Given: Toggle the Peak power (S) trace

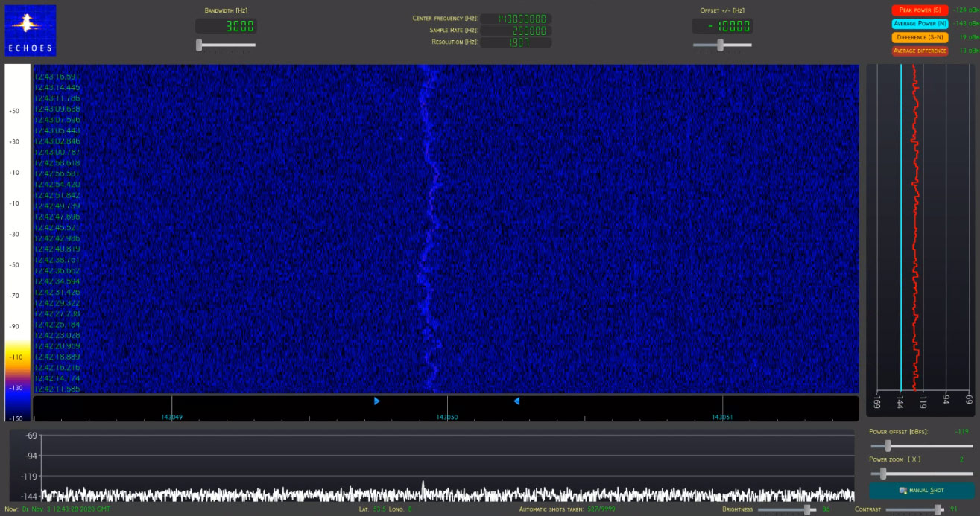Looking at the screenshot, I should (x=920, y=10).
